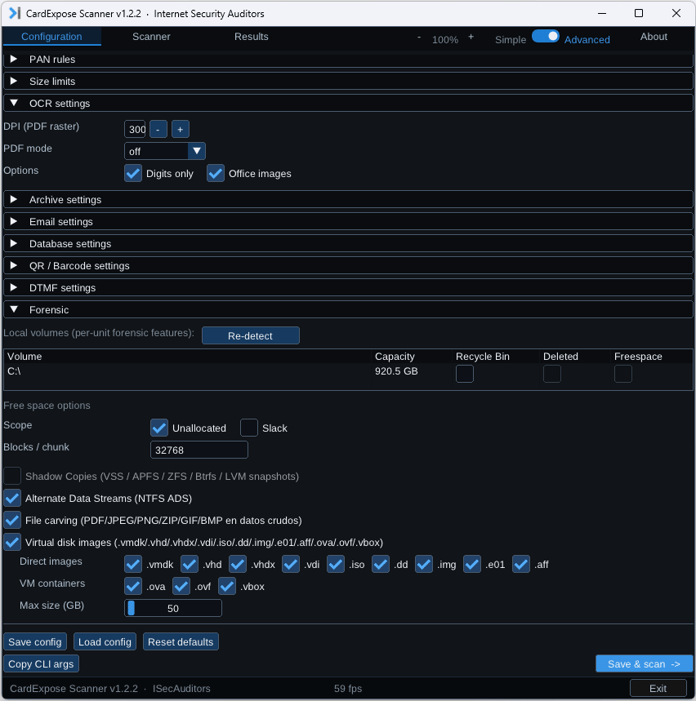Click the Max size (GB) slider
696x701 pixels.
click(x=173, y=608)
